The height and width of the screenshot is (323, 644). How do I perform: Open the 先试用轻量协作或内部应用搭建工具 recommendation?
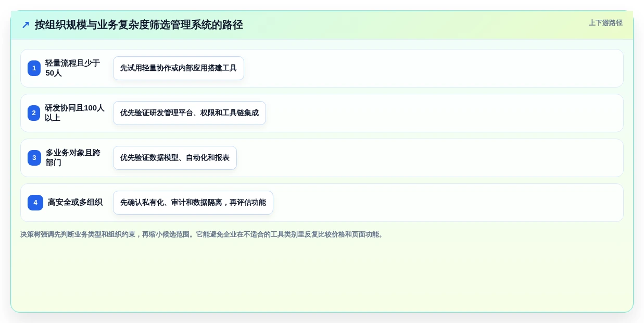(x=179, y=68)
